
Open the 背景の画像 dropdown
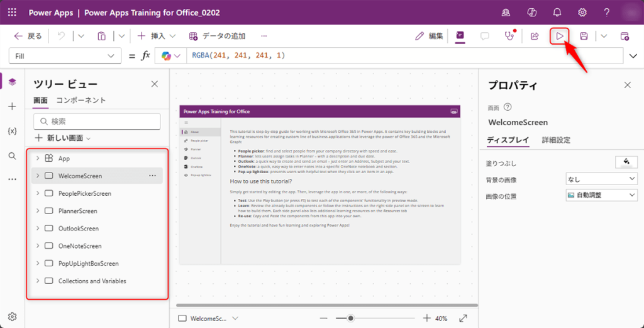coord(602,179)
